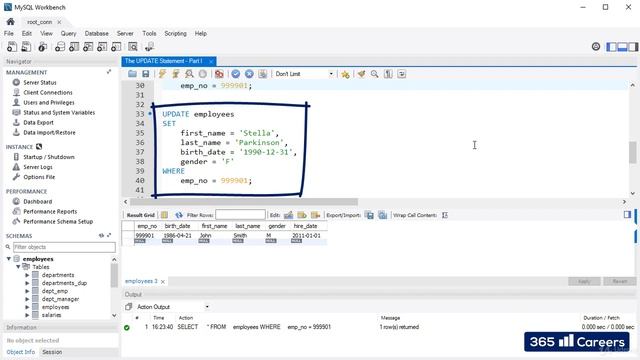
Task: Open Server Status in Management
Action: pos(40,82)
